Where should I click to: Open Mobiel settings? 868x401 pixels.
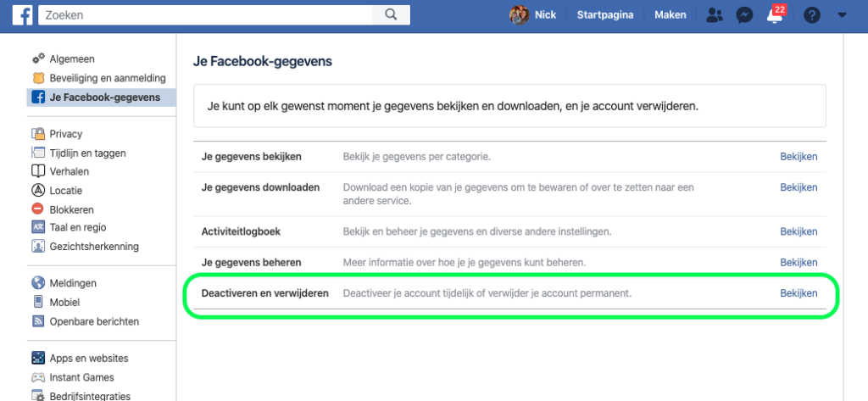coord(64,303)
